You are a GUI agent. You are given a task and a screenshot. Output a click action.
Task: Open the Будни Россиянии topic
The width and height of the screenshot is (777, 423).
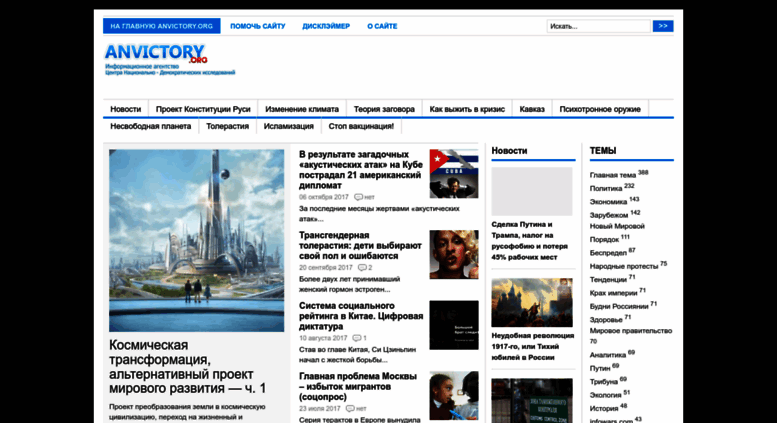coord(619,307)
